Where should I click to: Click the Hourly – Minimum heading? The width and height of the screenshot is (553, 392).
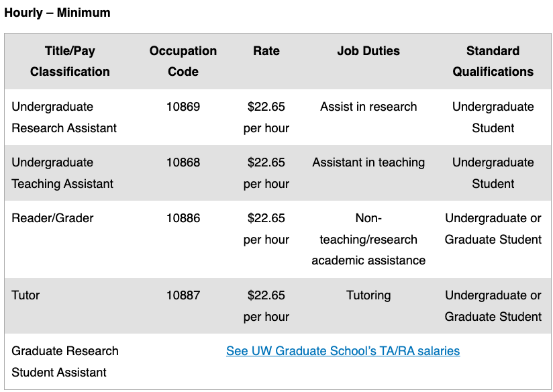click(x=57, y=13)
